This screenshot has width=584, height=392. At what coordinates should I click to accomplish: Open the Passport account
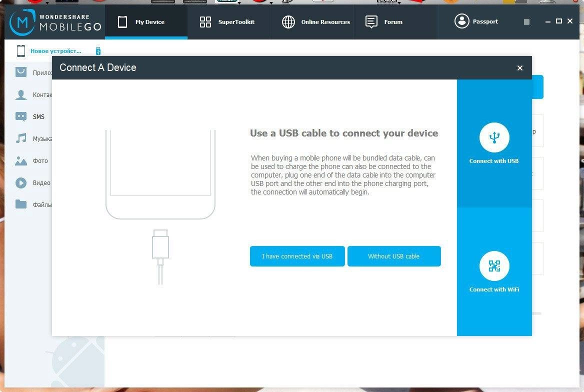point(476,21)
